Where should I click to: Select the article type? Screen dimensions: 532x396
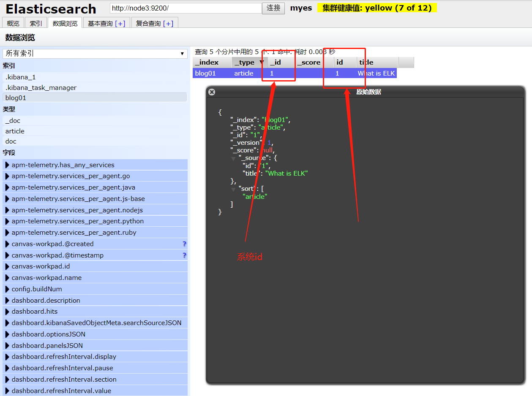pyautogui.click(x=95, y=131)
